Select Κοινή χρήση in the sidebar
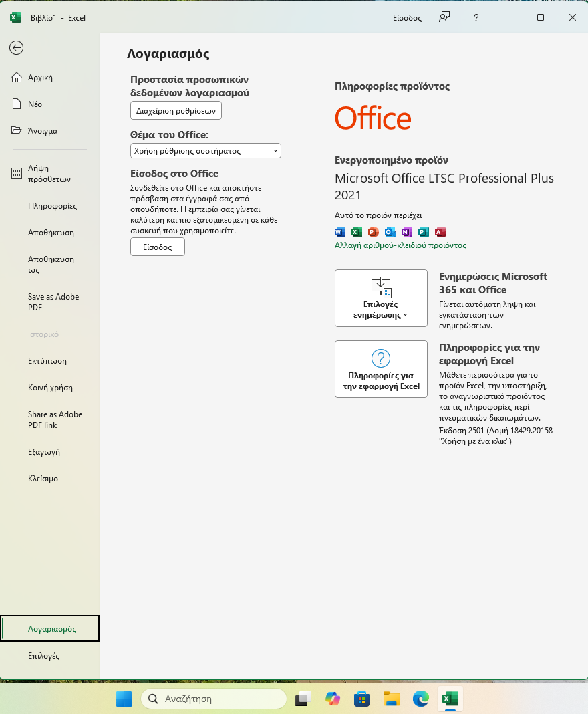 [49, 388]
